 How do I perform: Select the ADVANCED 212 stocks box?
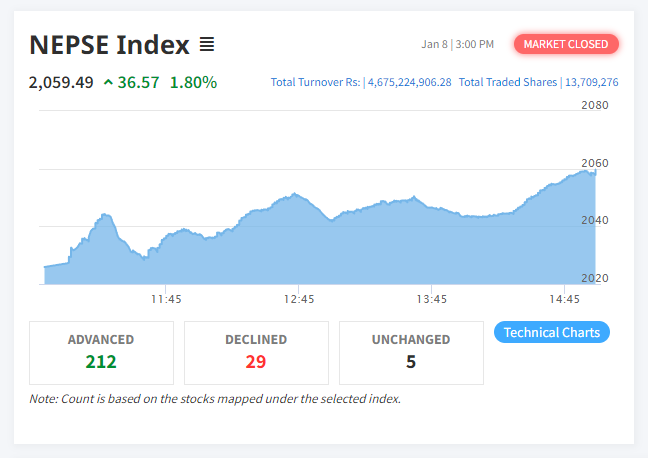(101, 352)
